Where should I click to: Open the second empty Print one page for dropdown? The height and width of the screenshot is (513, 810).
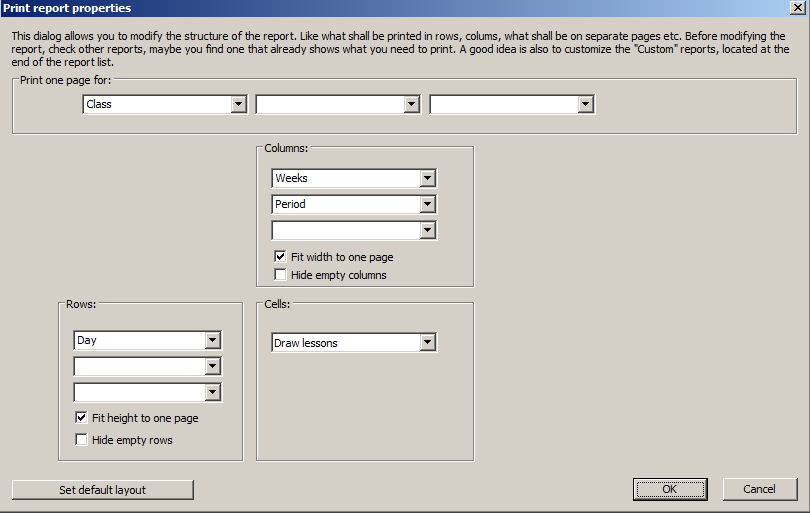pos(411,104)
